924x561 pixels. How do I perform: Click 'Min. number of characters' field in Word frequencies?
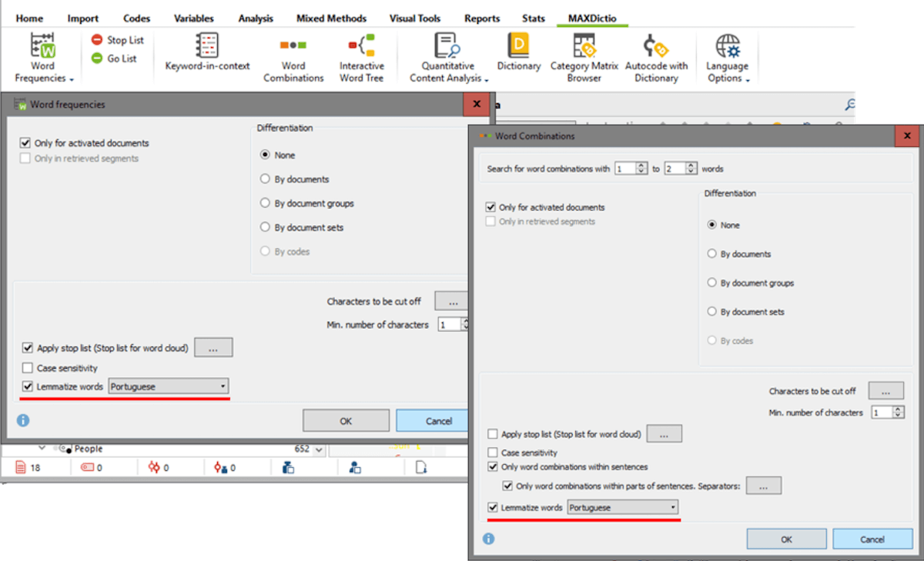454,325
